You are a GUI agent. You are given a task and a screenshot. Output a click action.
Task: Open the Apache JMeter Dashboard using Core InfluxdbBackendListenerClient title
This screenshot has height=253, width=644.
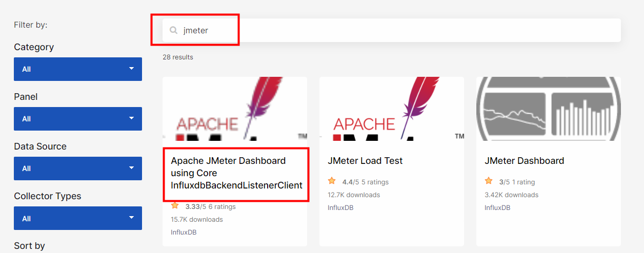coord(236,173)
